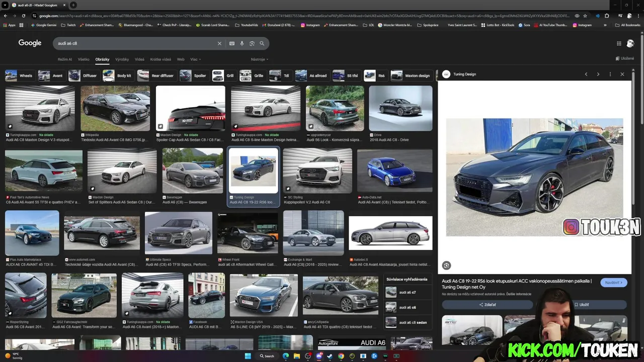Filter images by Rear diffuser chip
This screenshot has width=644, height=362.
(156, 76)
